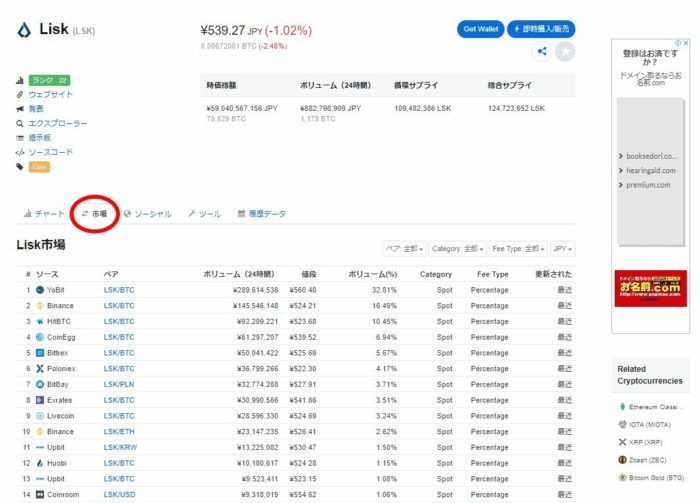Image resolution: width=700 pixels, height=503 pixels.
Task: Open the エクスプローラー link
Action: click(58, 123)
